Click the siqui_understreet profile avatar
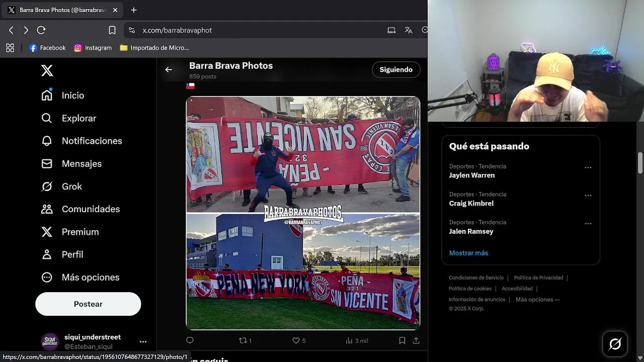This screenshot has width=644, height=362. tap(50, 342)
